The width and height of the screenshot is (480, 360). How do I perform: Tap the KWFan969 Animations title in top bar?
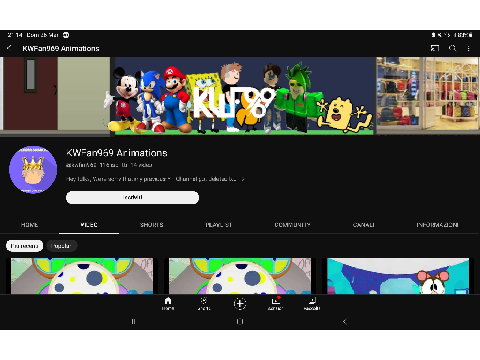[x=61, y=48]
